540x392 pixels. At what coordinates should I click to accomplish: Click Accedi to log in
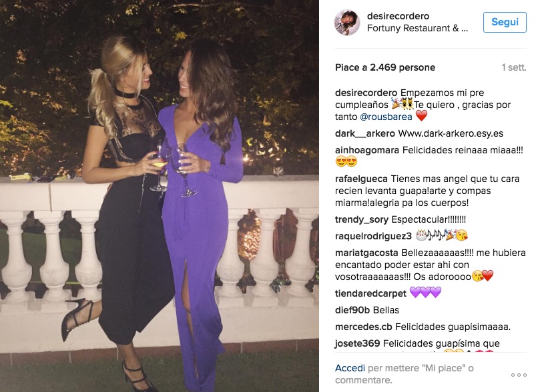pyautogui.click(x=350, y=368)
